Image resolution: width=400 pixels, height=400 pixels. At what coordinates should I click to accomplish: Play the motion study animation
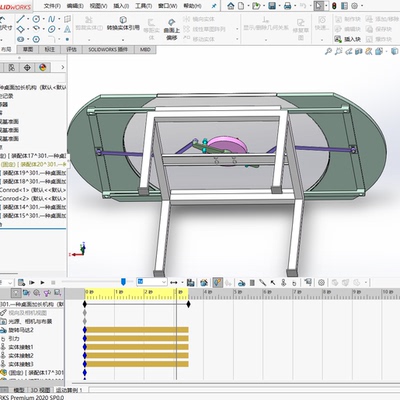click(x=42, y=283)
